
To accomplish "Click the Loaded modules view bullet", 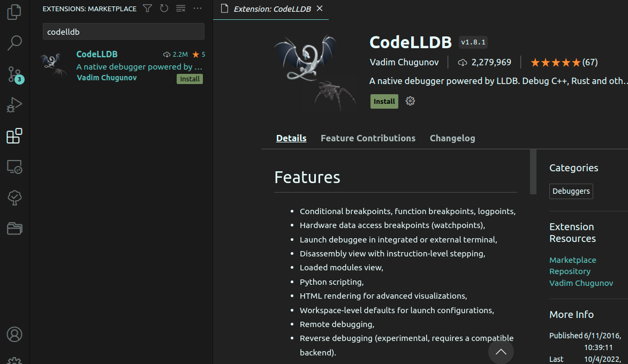I will pos(341,268).
